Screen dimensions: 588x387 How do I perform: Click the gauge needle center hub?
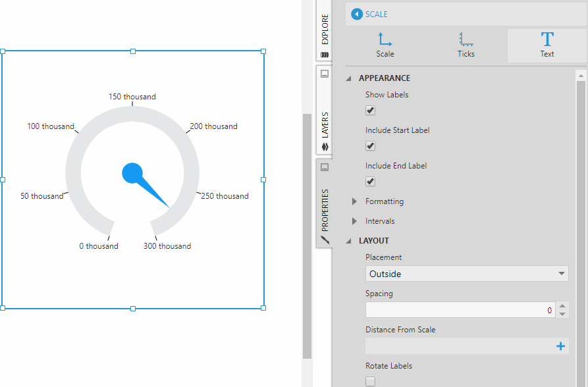pos(132,173)
